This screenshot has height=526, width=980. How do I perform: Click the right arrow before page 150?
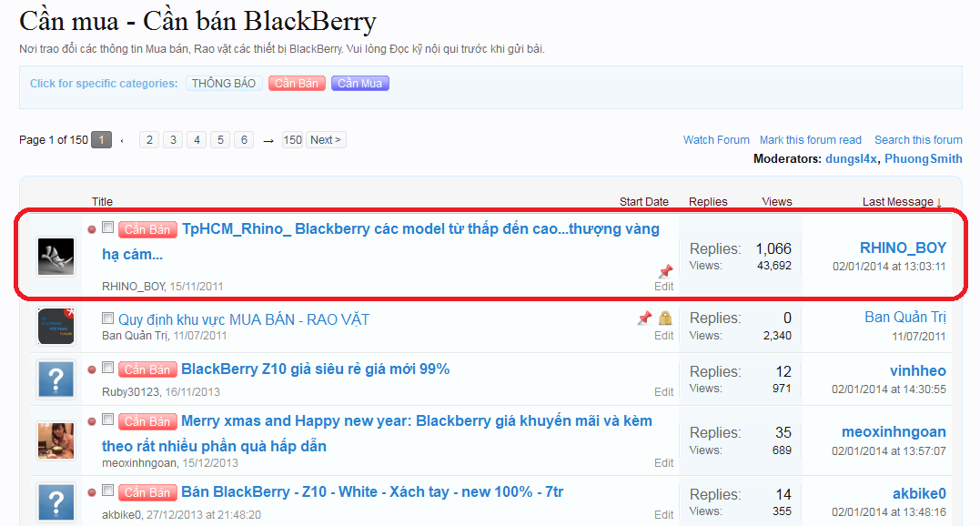[x=268, y=141]
